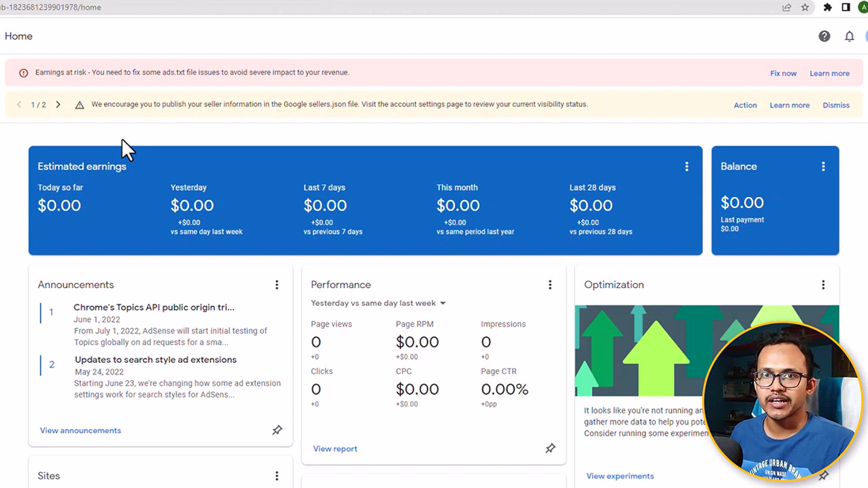Open the notifications bell
This screenshot has width=868, height=488.
[x=849, y=36]
